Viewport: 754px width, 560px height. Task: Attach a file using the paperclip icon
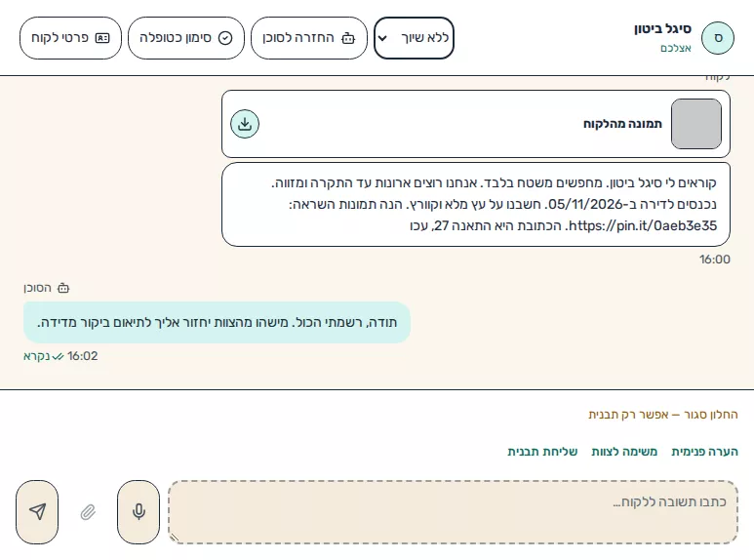pos(88,512)
